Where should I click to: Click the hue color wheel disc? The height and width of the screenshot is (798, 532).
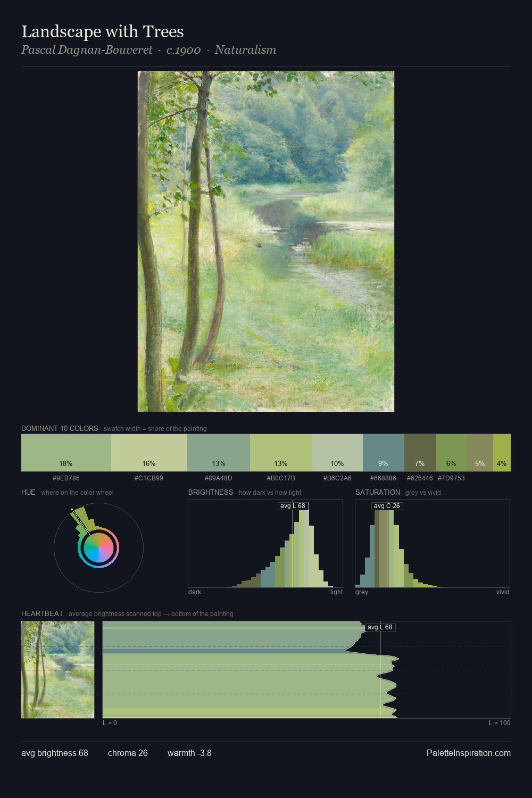[x=98, y=547]
